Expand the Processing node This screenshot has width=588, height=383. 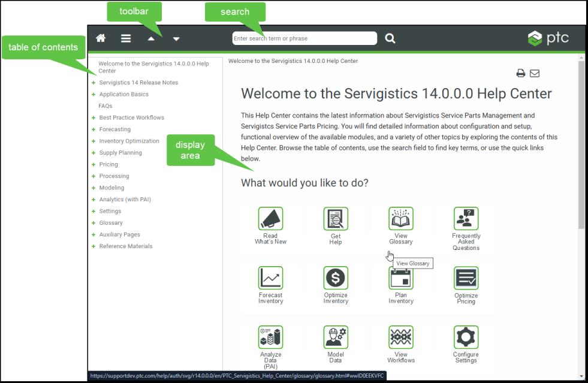pyautogui.click(x=94, y=176)
